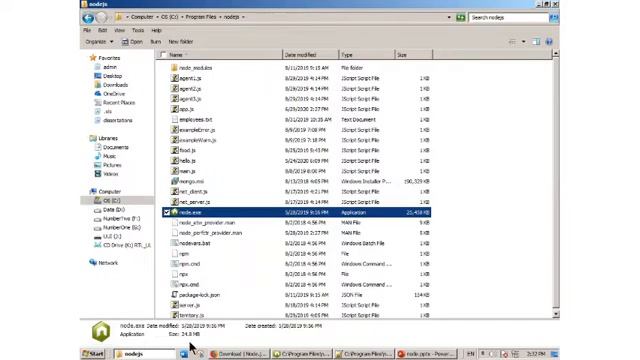640x360 pixels.
Task: Click the Search nodejs input field
Action: (x=509, y=18)
